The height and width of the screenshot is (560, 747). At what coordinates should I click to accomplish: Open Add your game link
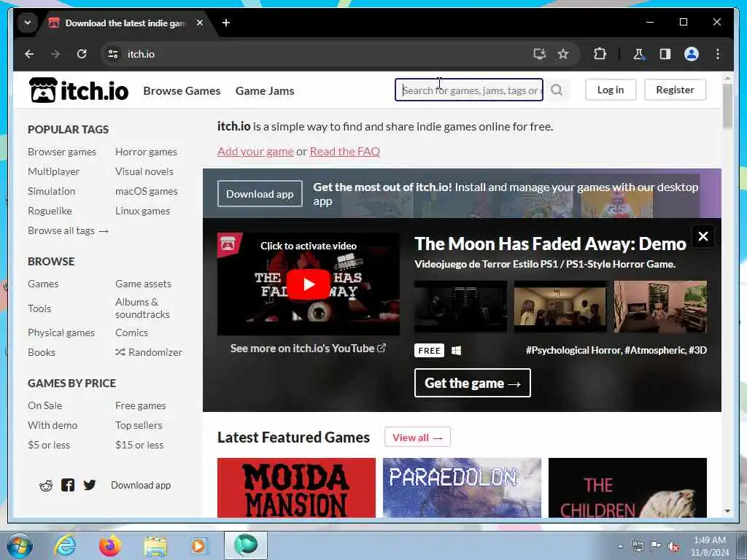click(255, 152)
